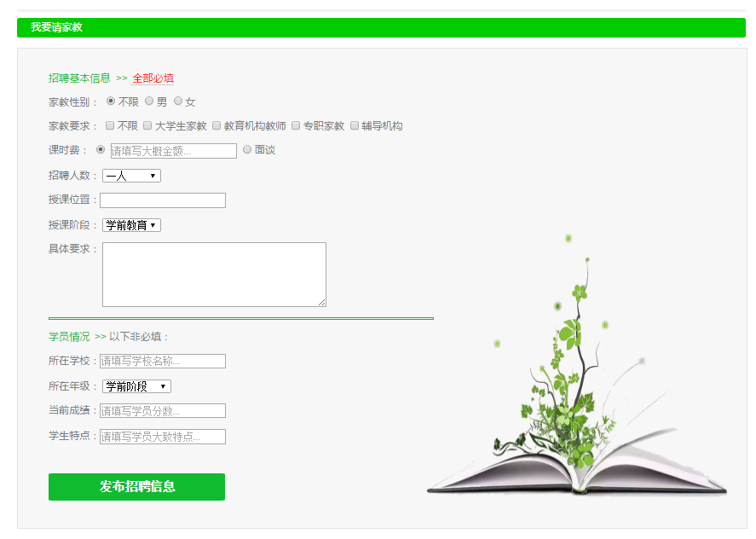Select 男 tutor gender radio button
This screenshot has width=756, height=539.
(x=149, y=101)
